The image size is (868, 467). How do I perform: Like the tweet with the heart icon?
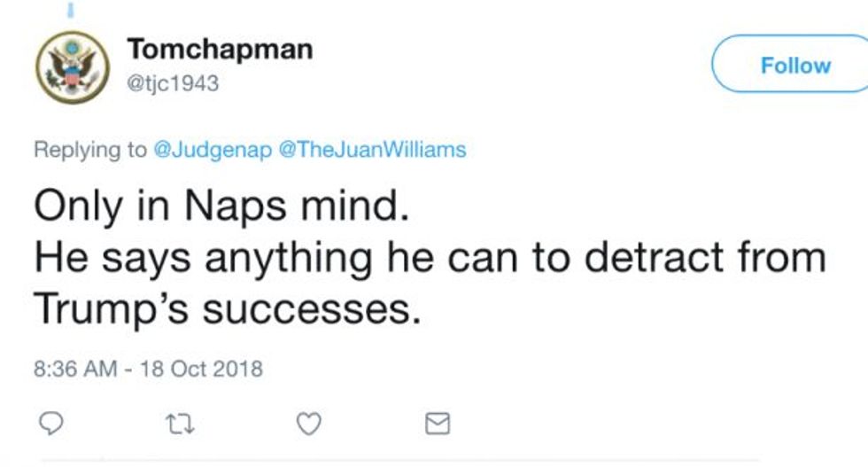[309, 424]
